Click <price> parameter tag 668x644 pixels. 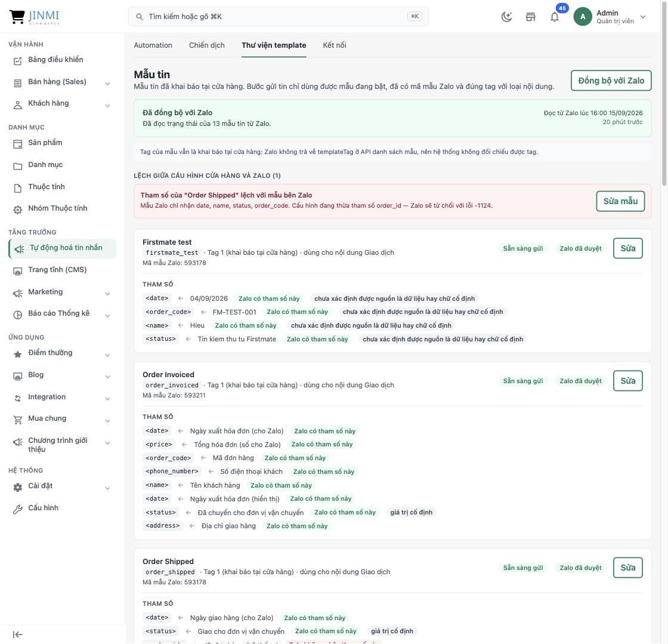[x=159, y=445]
